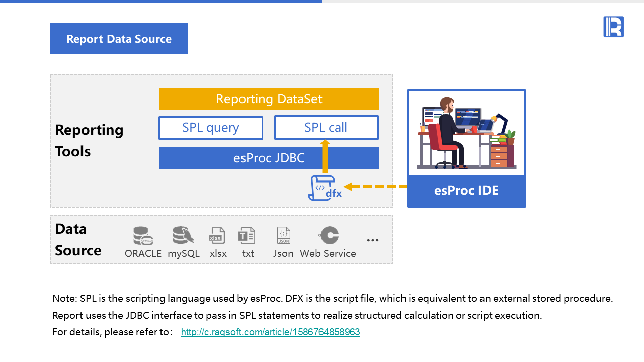Open the raqsoft article hyperlink
Image resolution: width=644 pixels, height=362 pixels.
point(271,332)
